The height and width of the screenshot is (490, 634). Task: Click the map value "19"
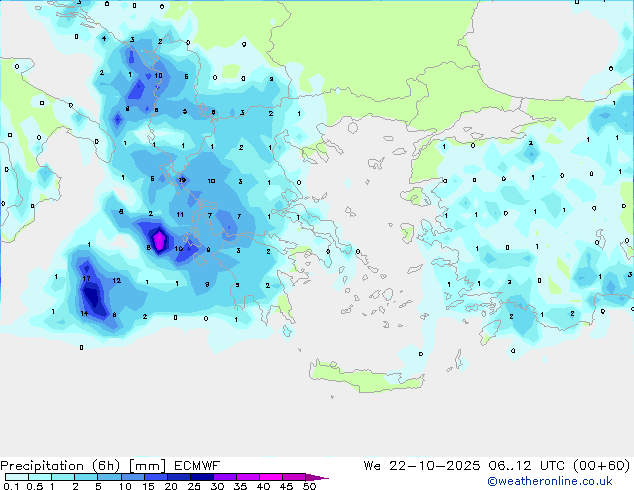182,180
